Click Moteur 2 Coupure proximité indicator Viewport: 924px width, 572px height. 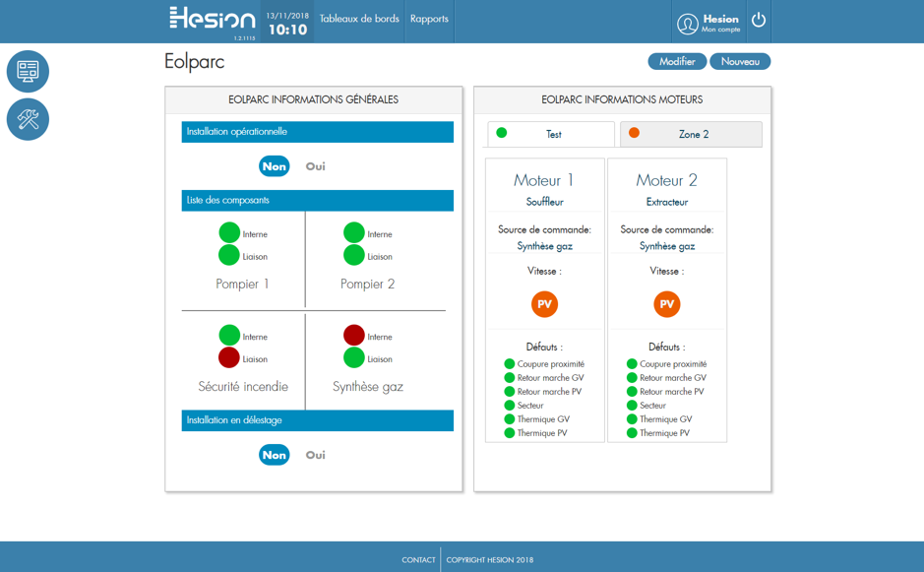[x=632, y=364]
